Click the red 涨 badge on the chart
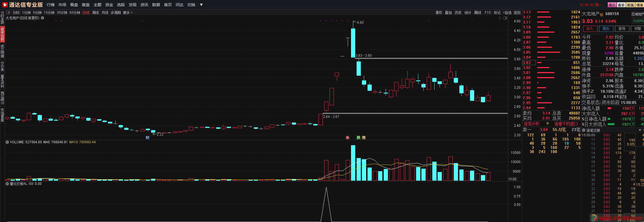Image resolution: width=644 pixels, height=222 pixels. pos(347,138)
